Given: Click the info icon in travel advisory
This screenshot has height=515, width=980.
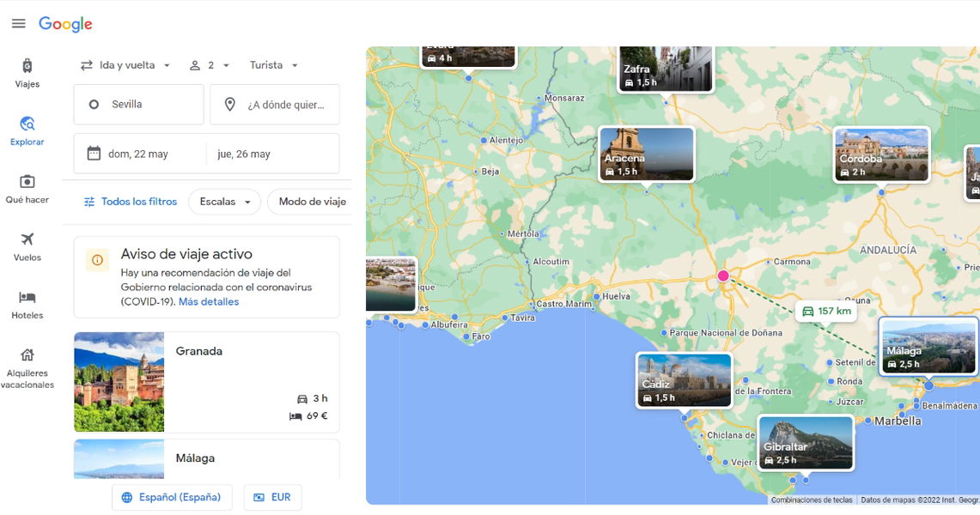Looking at the screenshot, I should (x=98, y=260).
